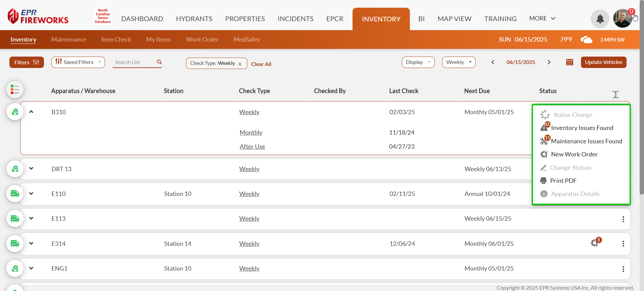
Task: Switch to the Maintenance tab
Action: coord(69,40)
